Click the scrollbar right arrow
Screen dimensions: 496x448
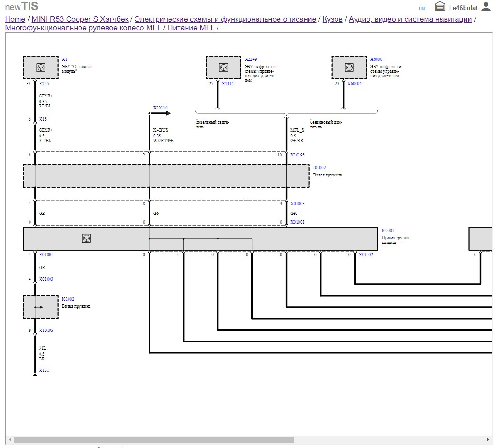coord(487,440)
